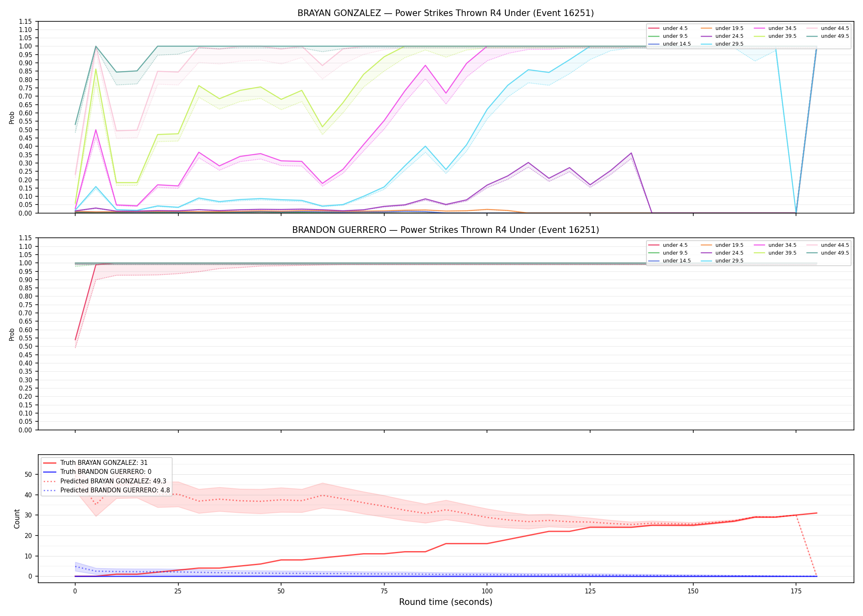Click the '0.50' y-tick of Gonzalez chart
The width and height of the screenshot is (863, 616).
(x=25, y=130)
